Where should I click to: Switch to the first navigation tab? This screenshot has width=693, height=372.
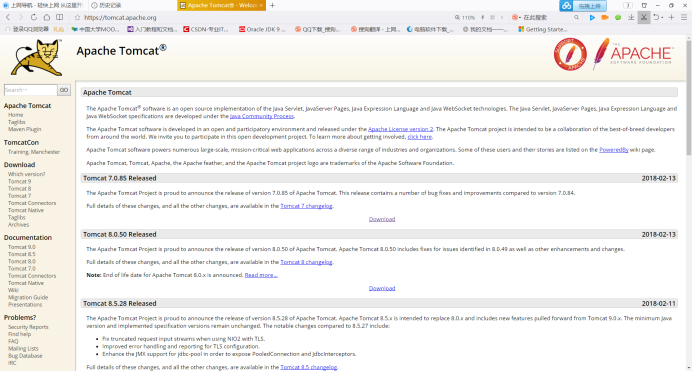(x=43, y=5)
